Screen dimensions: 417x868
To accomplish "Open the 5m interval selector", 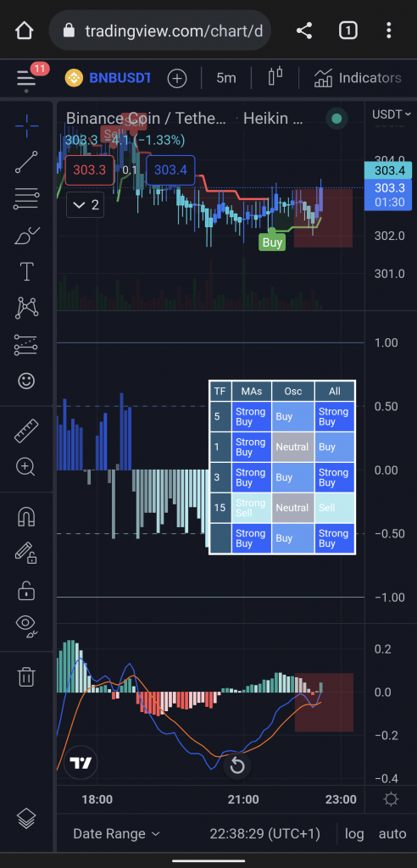I will click(226, 78).
